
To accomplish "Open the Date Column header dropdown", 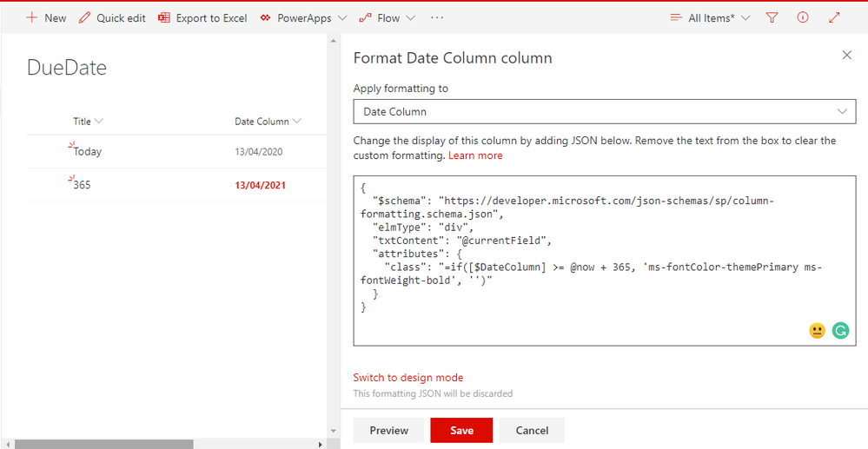I will click(296, 122).
